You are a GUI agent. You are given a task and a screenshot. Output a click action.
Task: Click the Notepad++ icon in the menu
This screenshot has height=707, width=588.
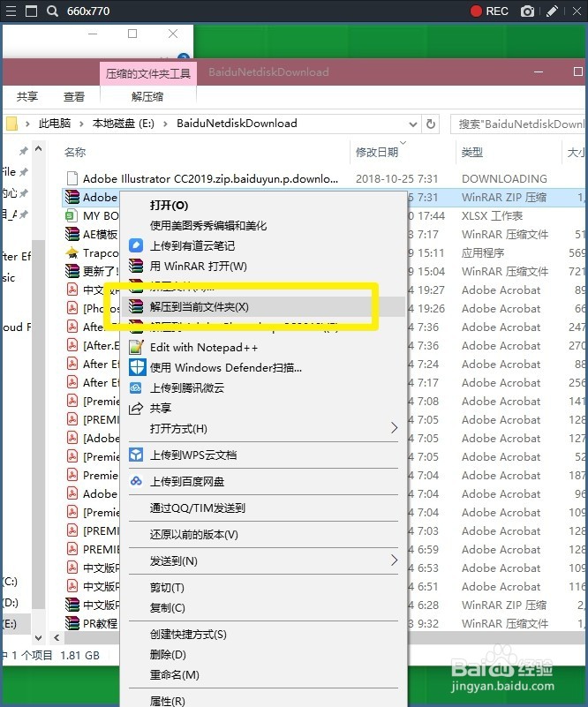[136, 347]
